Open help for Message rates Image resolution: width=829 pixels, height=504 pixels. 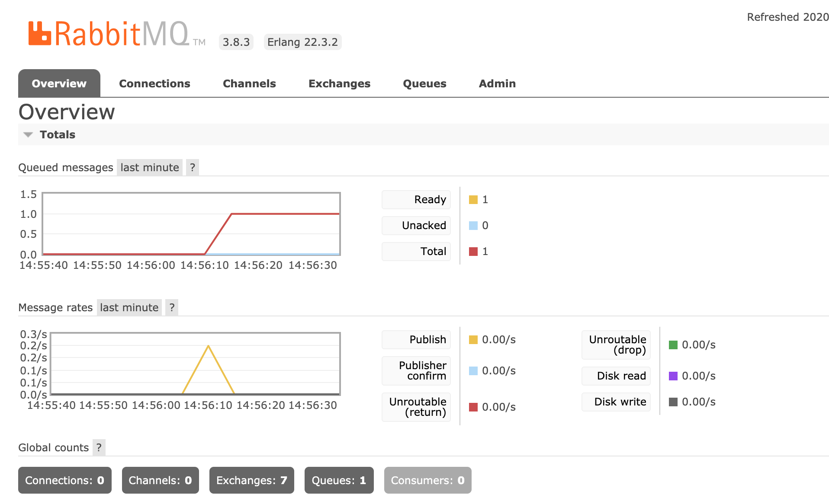coord(172,307)
